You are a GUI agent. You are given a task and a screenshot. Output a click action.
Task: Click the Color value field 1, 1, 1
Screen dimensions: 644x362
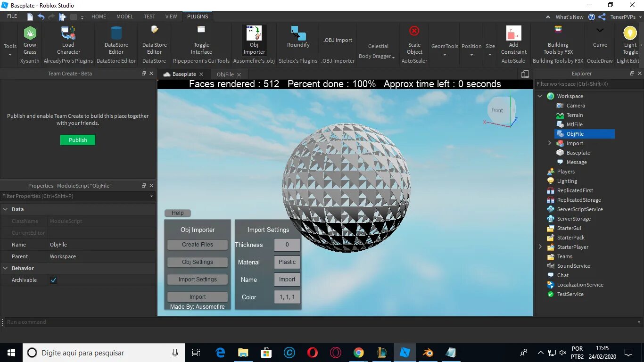287,297
